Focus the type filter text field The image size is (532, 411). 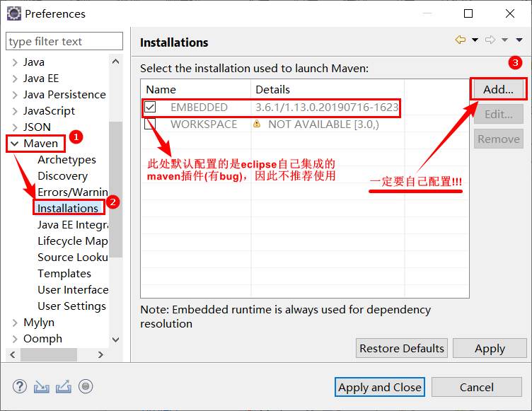[x=64, y=41]
